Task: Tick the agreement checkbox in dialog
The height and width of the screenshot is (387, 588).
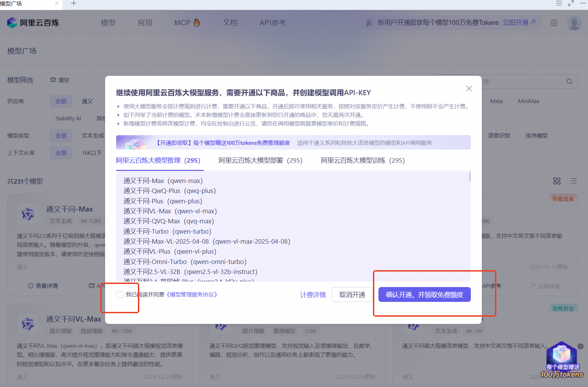Action: tap(120, 294)
